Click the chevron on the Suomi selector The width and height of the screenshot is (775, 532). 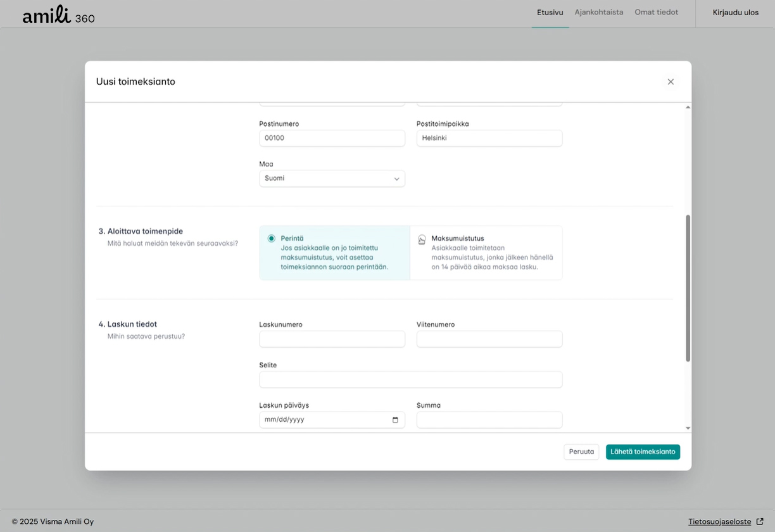[x=396, y=179]
